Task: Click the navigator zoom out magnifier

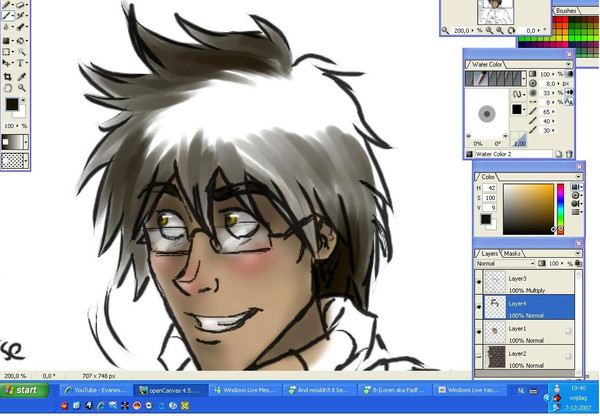Action: (489, 30)
